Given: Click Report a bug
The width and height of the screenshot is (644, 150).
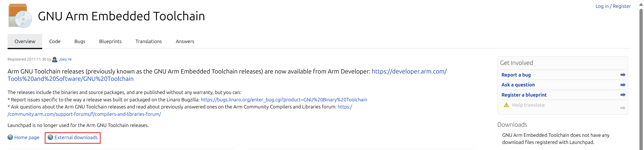Looking at the screenshot, I should [x=516, y=75].
